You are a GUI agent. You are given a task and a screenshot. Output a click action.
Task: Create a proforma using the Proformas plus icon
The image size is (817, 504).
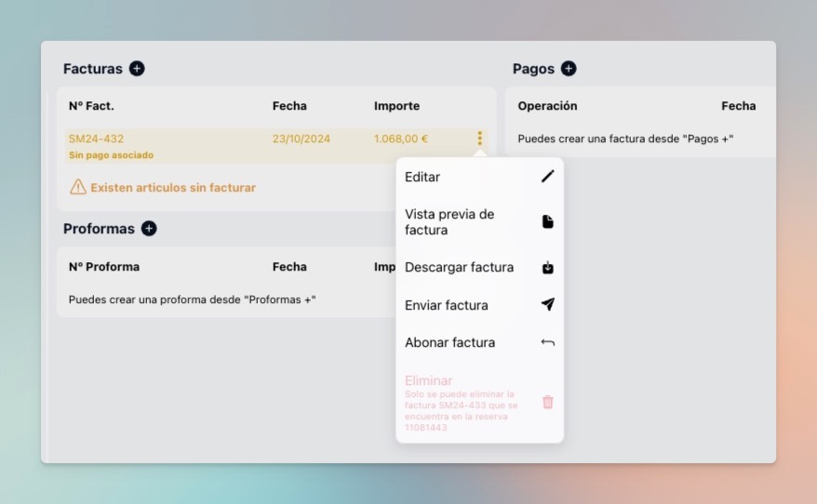coord(149,229)
